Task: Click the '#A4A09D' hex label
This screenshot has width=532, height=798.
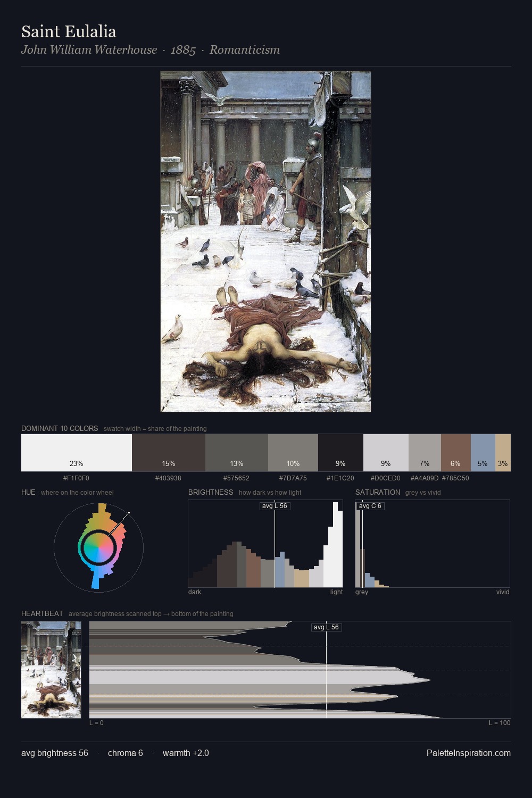Action: click(x=425, y=478)
